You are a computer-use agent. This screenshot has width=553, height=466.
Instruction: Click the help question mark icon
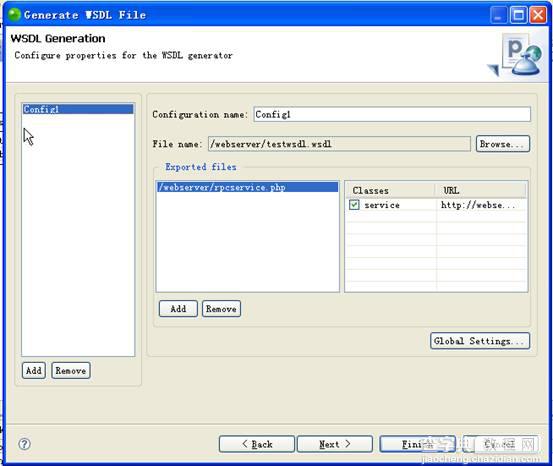point(24,444)
